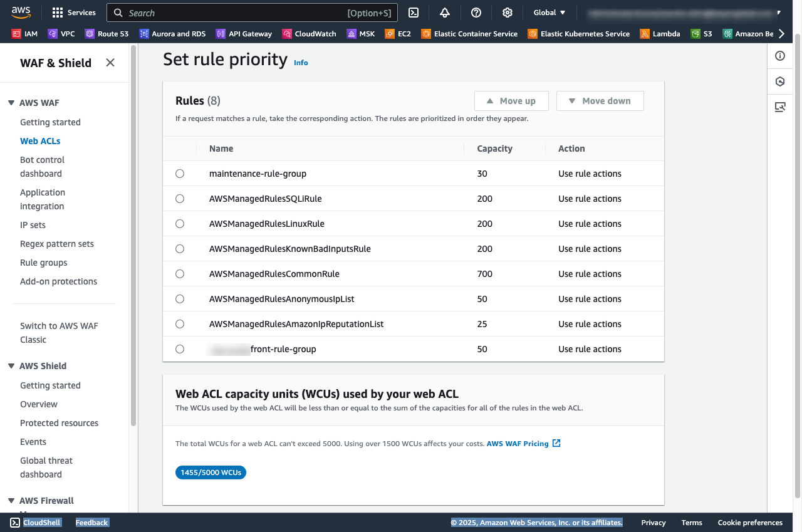Click the AWS logo home icon
This screenshot has width=802, height=532.
[21, 12]
